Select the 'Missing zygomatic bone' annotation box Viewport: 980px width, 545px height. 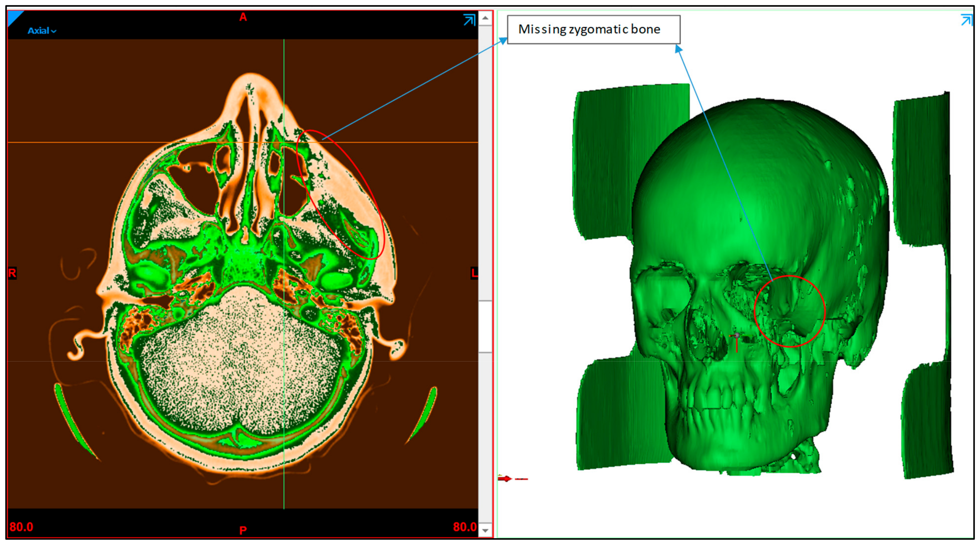[594, 30]
